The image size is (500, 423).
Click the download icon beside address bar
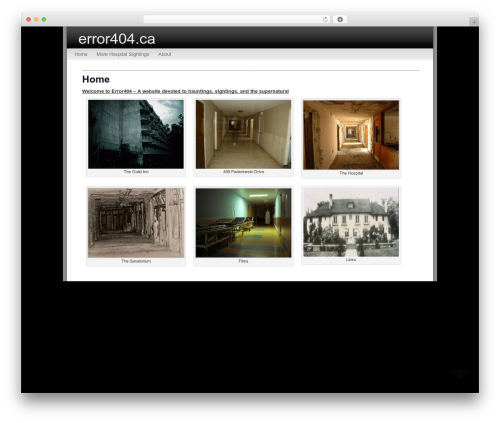tap(340, 20)
